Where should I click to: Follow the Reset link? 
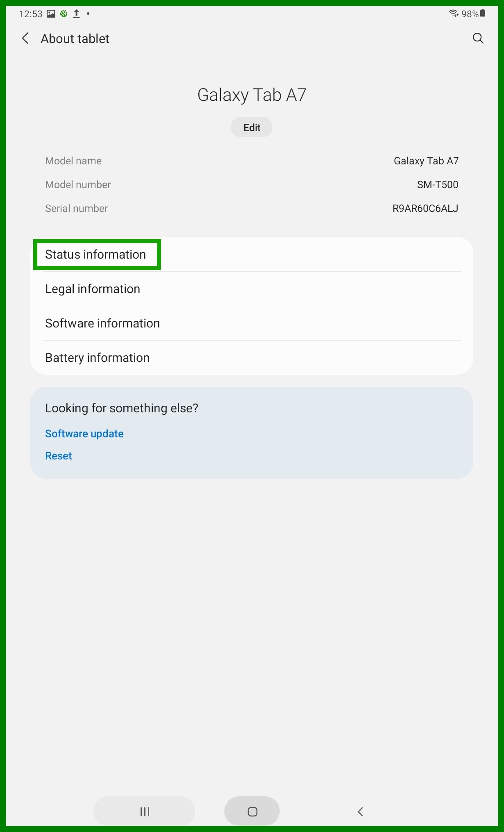pos(59,456)
